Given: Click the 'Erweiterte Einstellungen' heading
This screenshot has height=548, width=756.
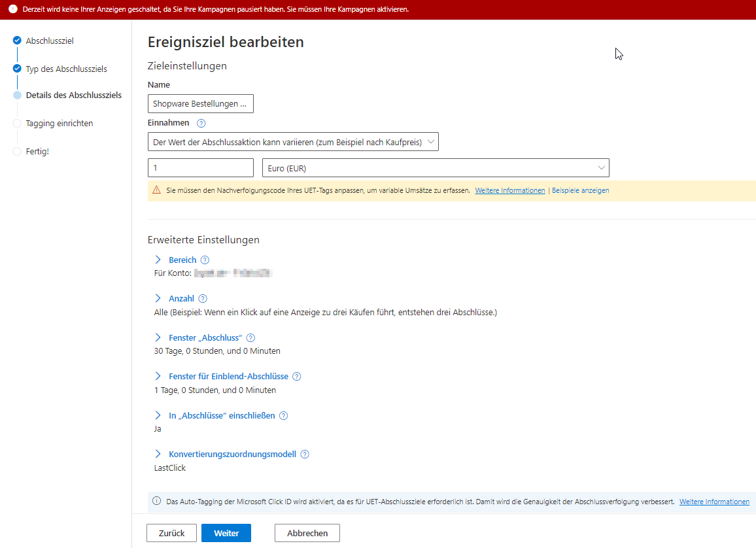Looking at the screenshot, I should pos(203,239).
